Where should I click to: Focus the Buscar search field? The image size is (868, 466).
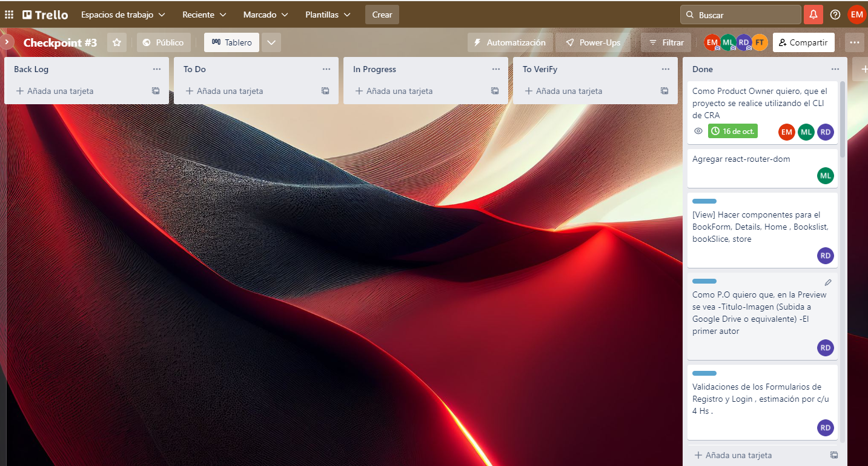point(740,15)
